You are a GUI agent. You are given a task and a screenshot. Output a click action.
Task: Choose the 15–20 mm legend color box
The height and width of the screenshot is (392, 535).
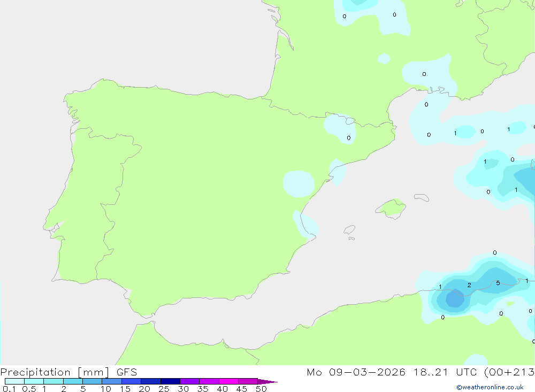click(x=131, y=381)
